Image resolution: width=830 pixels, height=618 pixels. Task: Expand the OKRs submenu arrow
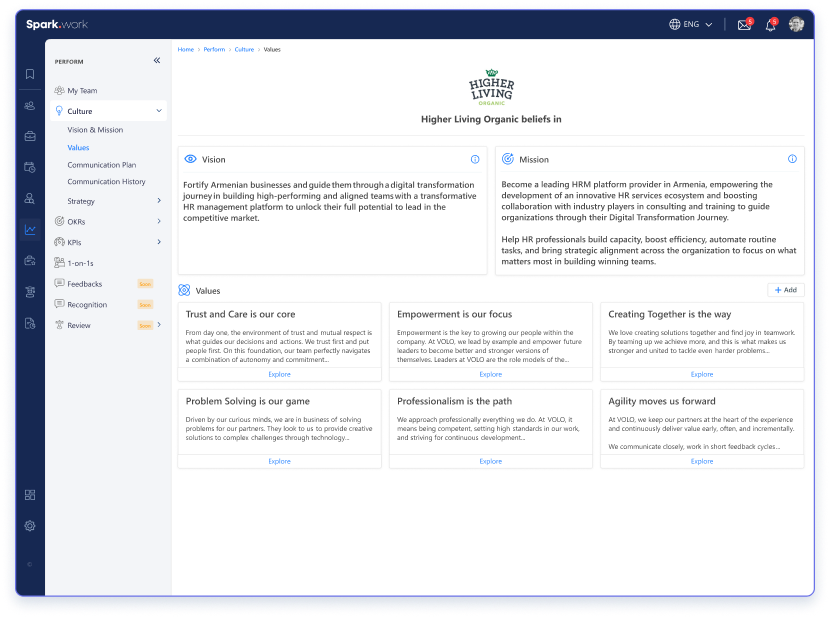tap(159, 221)
